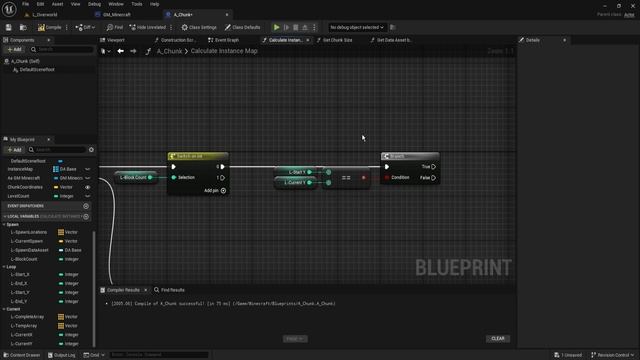The image size is (640, 360).
Task: Switch to Find Results tab
Action: pyautogui.click(x=169, y=290)
